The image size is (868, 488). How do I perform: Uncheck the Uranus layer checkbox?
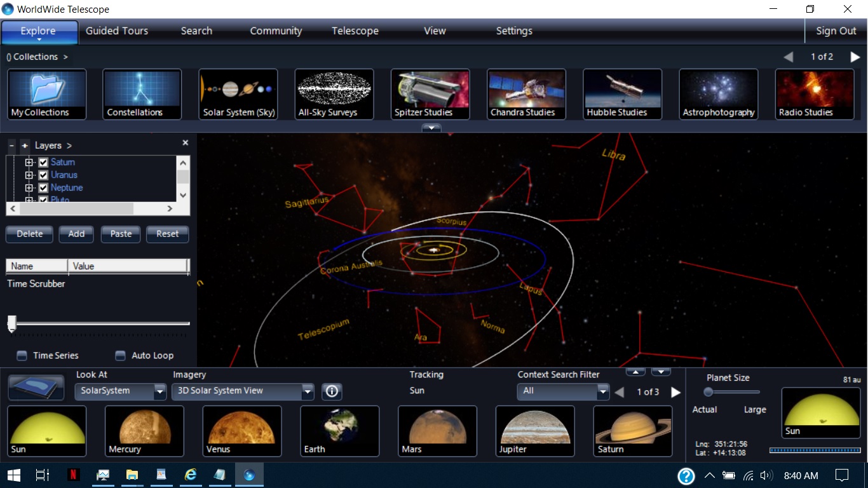[43, 175]
